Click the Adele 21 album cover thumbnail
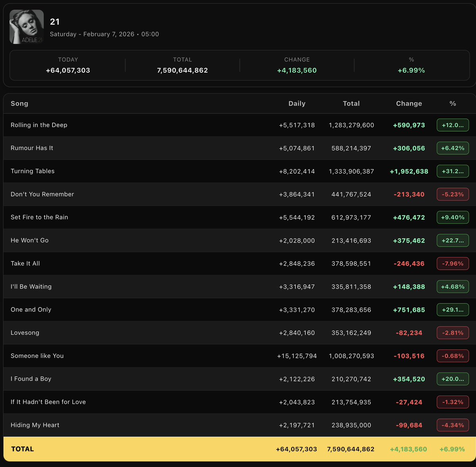 tap(27, 27)
